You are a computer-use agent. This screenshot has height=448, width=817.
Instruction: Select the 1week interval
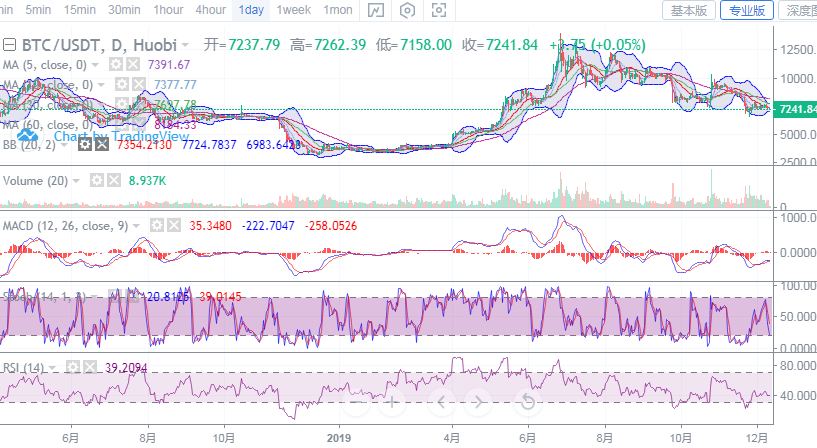coord(293,10)
